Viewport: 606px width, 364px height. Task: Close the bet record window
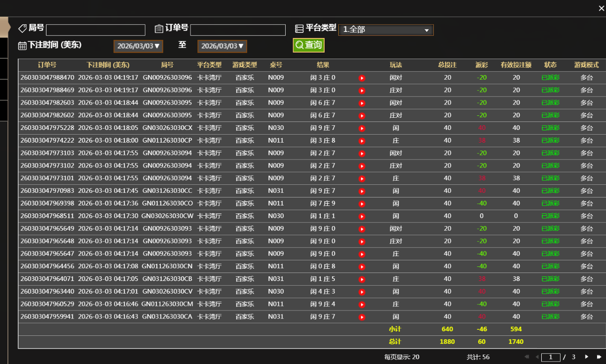(601, 8)
